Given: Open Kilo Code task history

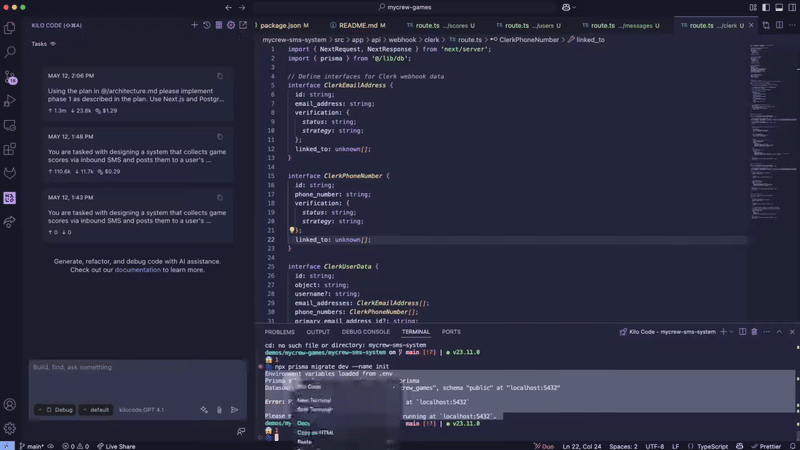Looking at the screenshot, I should tap(207, 25).
